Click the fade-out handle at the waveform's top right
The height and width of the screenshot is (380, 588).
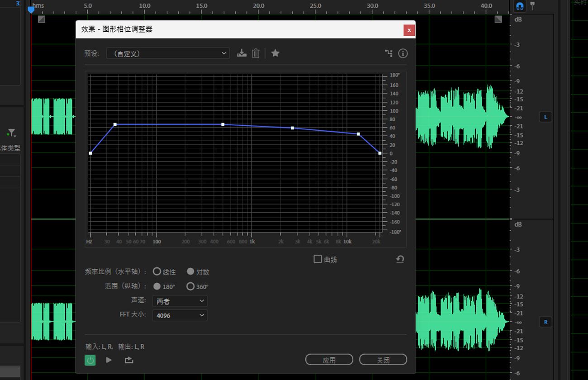point(498,19)
